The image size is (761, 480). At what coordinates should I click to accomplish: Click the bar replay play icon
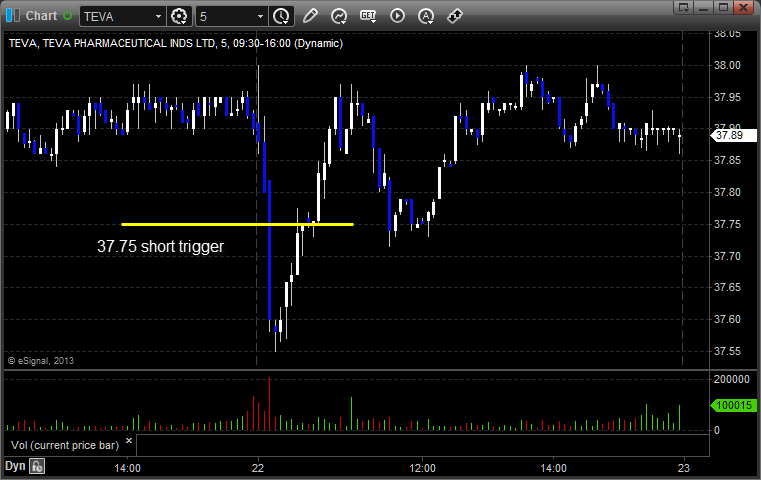point(397,16)
